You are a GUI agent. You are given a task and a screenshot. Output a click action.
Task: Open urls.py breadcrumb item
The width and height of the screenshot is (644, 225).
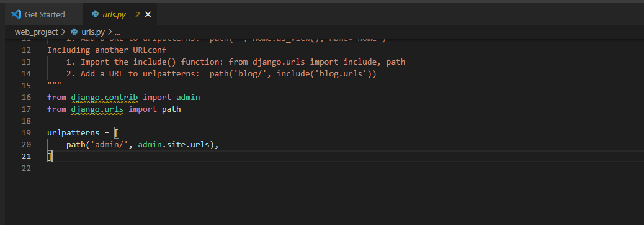93,32
